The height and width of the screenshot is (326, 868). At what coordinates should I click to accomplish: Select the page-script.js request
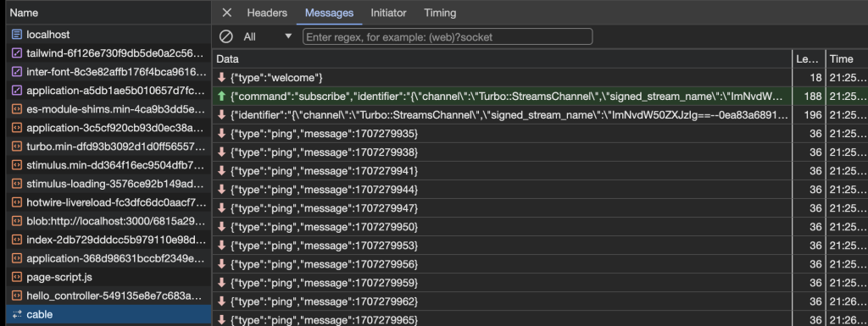[x=108, y=277]
